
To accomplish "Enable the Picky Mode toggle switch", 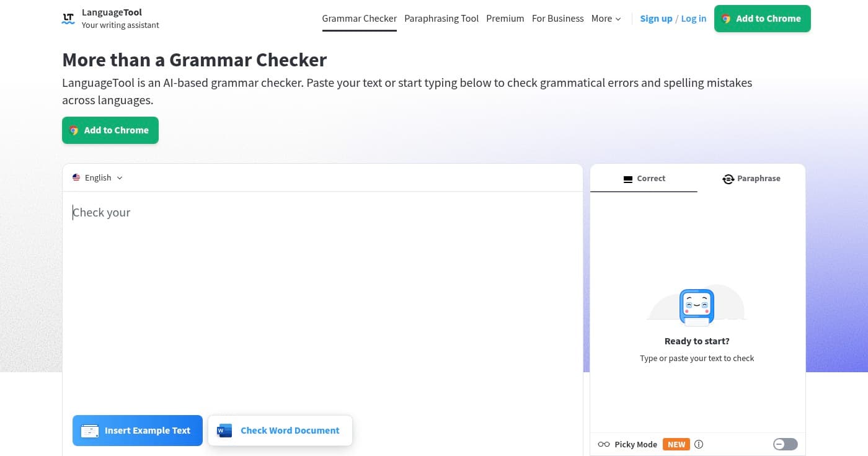I will tap(785, 444).
